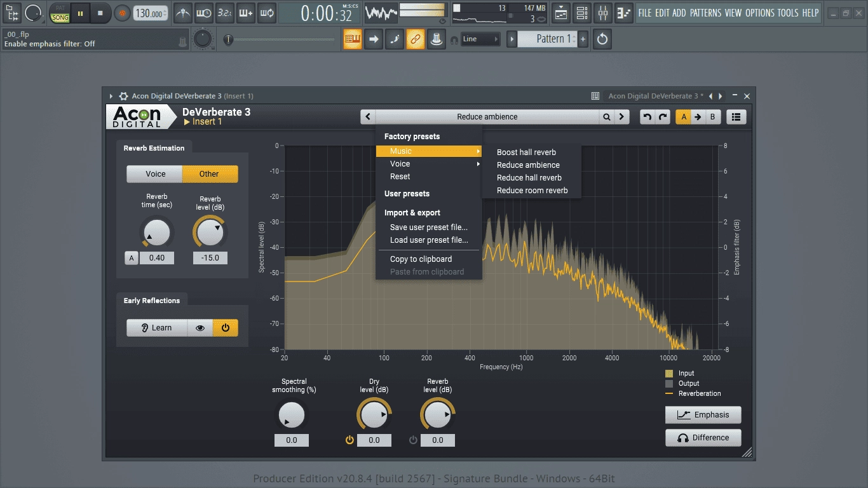Image resolution: width=868 pixels, height=488 pixels.
Task: Open the Line snap dropdown
Action: point(480,39)
